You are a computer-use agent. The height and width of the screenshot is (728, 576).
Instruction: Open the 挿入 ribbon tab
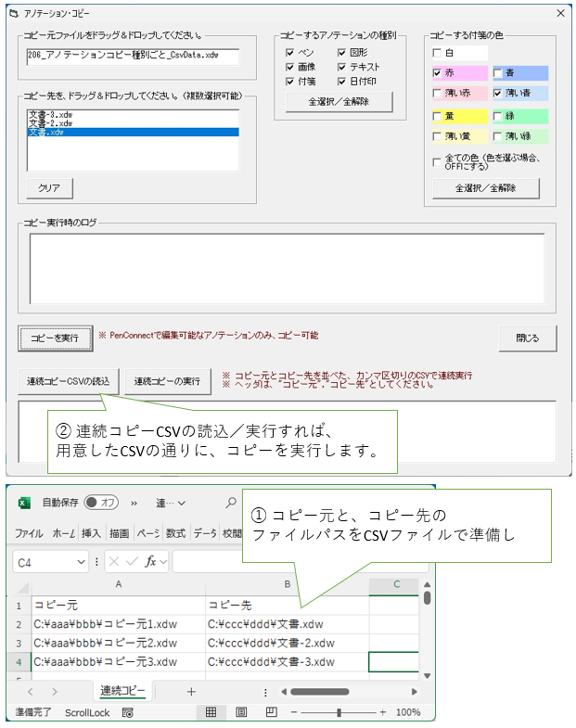click(x=91, y=533)
